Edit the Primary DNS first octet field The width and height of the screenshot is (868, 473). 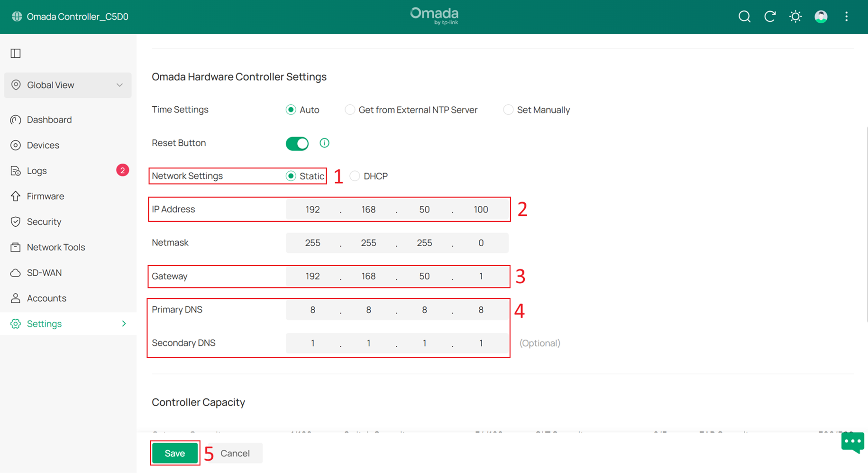(x=312, y=309)
